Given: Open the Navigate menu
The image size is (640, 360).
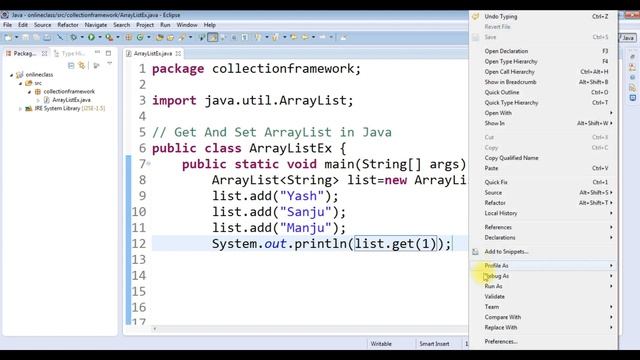Looking at the screenshot, I should 96,25.
